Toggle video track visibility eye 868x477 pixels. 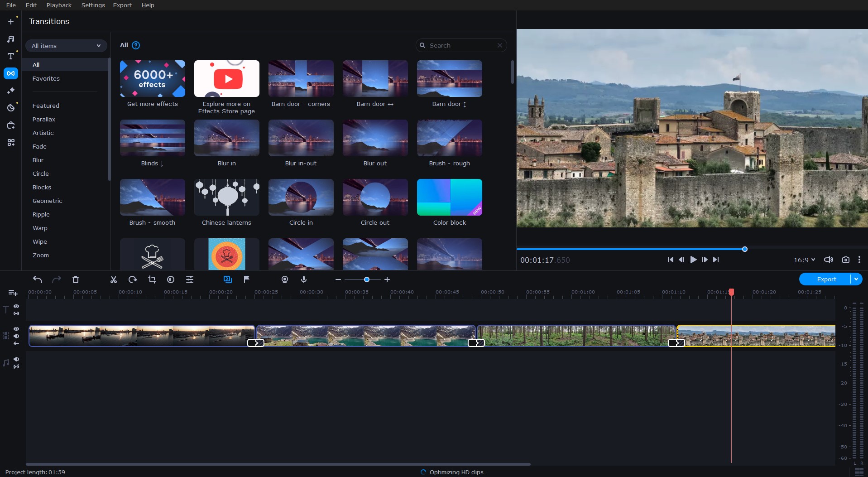(16, 329)
